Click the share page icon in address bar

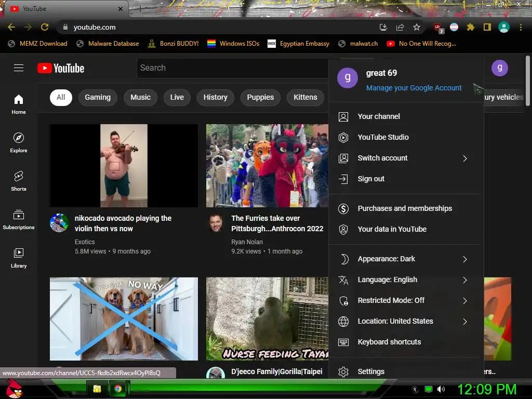pos(400,27)
